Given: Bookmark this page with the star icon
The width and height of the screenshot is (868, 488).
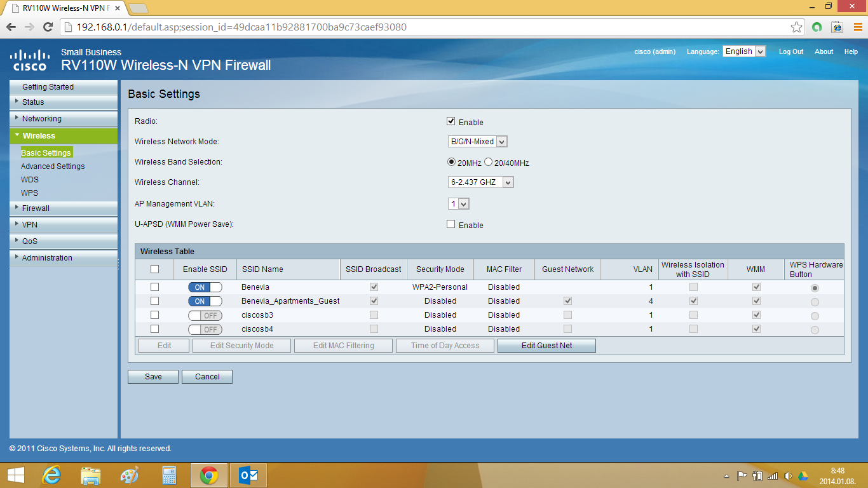Looking at the screenshot, I should pyautogui.click(x=796, y=27).
